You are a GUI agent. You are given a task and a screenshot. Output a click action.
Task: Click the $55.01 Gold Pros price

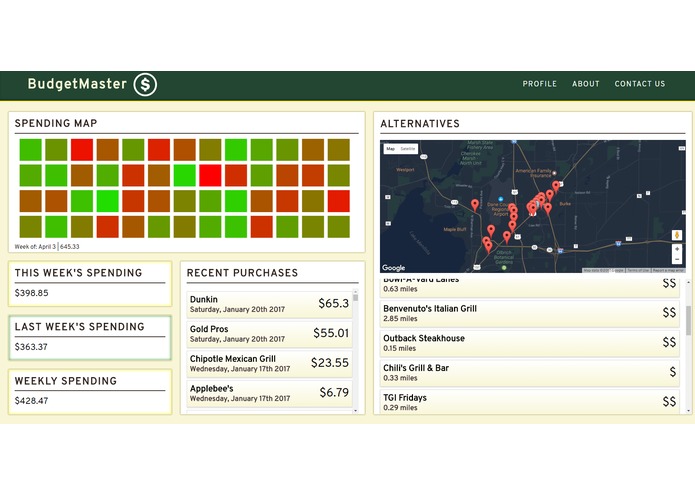pos(331,333)
